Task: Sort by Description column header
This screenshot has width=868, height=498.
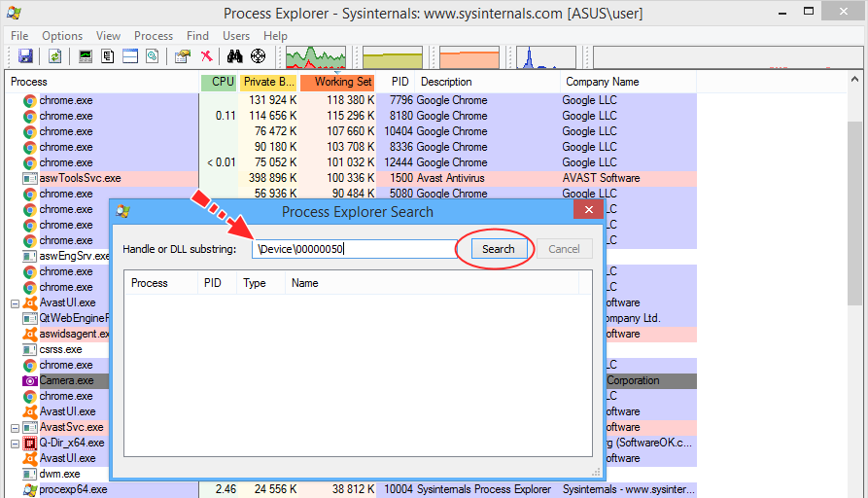Action: click(x=488, y=82)
